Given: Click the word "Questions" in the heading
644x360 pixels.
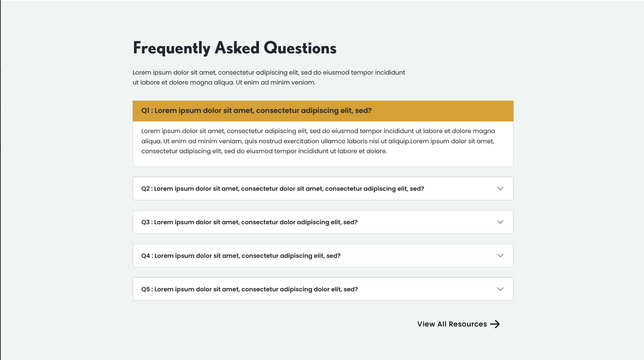Looking at the screenshot, I should click(x=300, y=48).
